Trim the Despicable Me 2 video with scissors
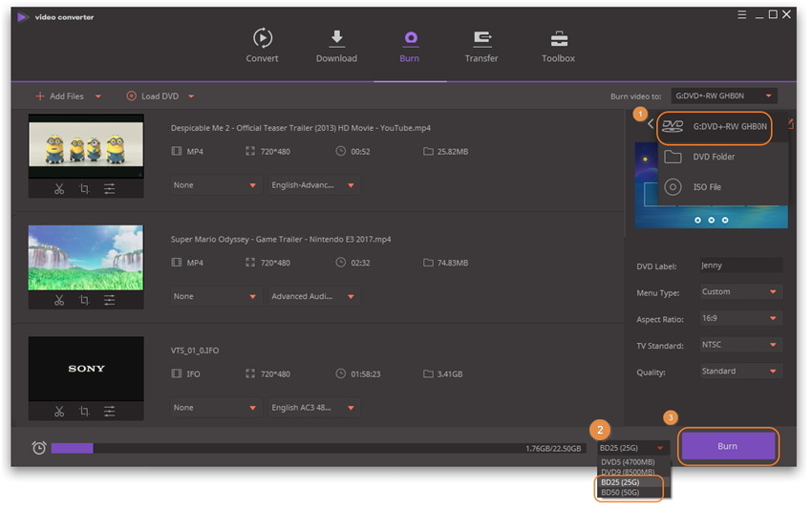The image size is (812, 511). 59,189
